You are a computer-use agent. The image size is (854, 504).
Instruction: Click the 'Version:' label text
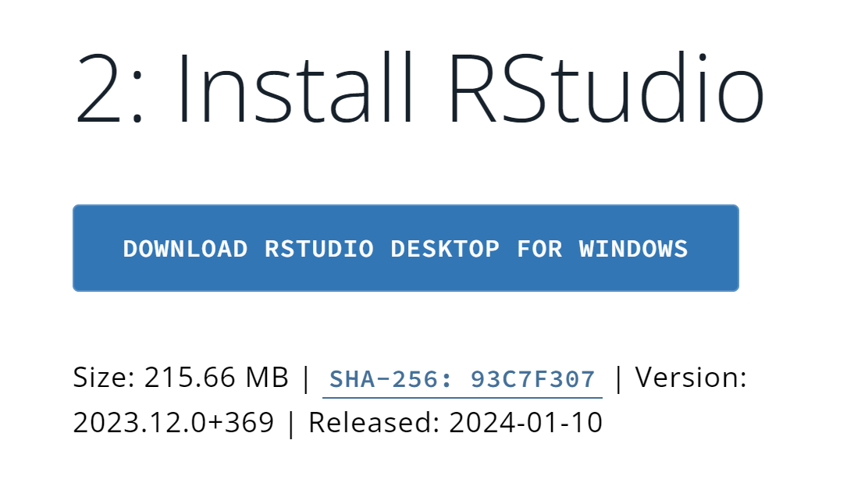pos(691,378)
